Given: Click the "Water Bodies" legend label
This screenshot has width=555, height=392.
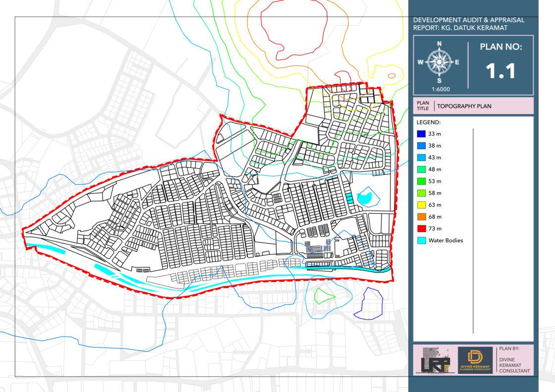Looking at the screenshot, I should coord(445,240).
